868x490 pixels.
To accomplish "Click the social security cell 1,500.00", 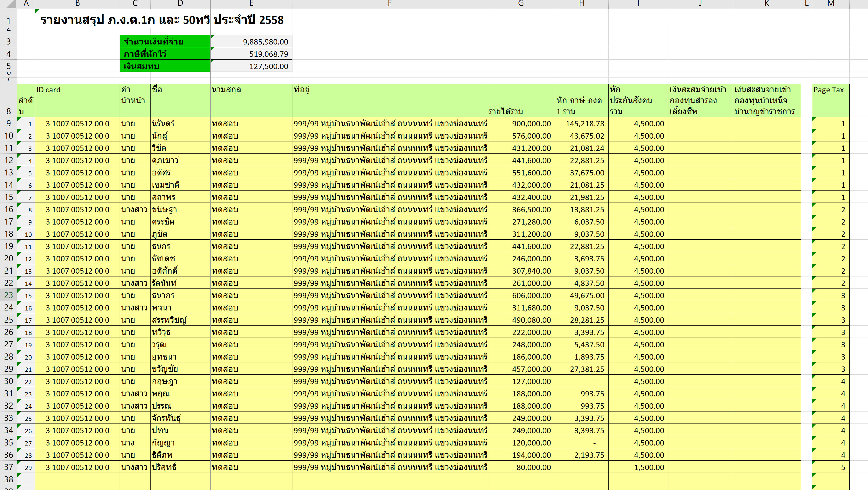I will tap(638, 467).
